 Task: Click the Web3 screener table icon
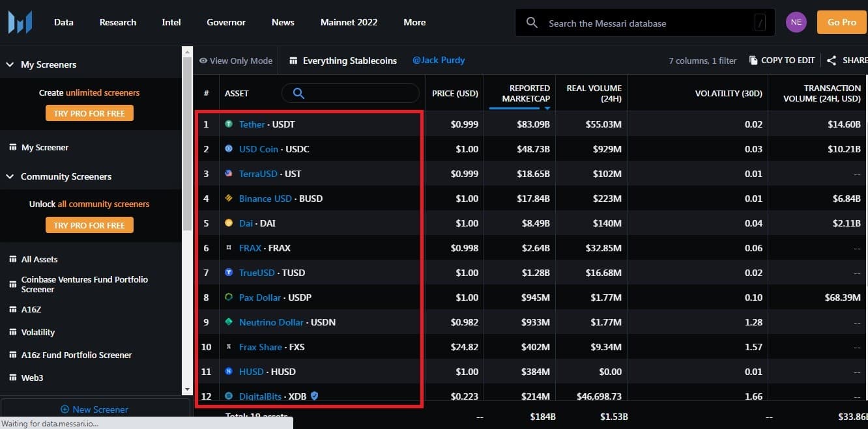13,378
